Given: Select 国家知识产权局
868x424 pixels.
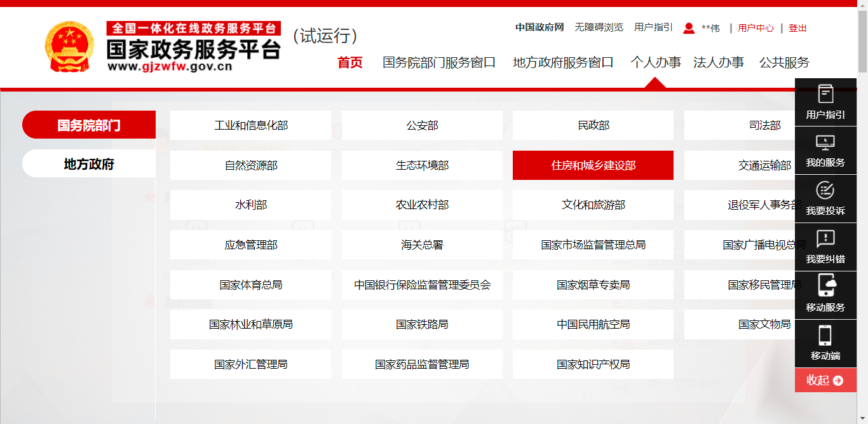Looking at the screenshot, I should pos(593,364).
